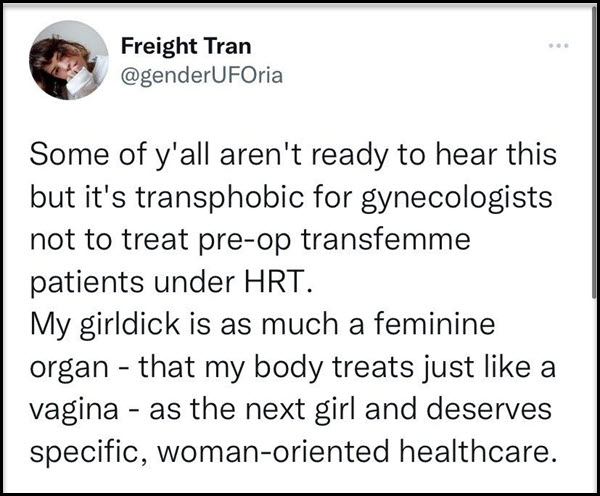Open the three-dot more options menu
The width and height of the screenshot is (600, 496).
click(x=558, y=46)
